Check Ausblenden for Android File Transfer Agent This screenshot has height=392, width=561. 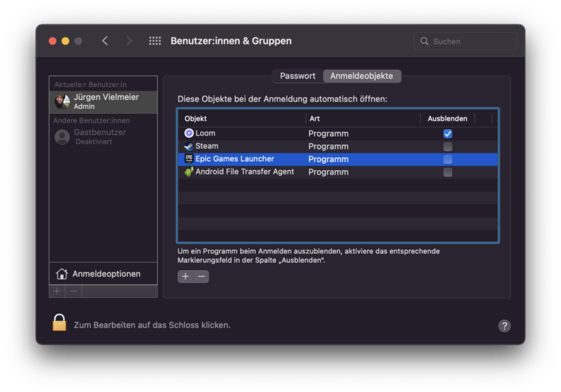click(x=448, y=172)
